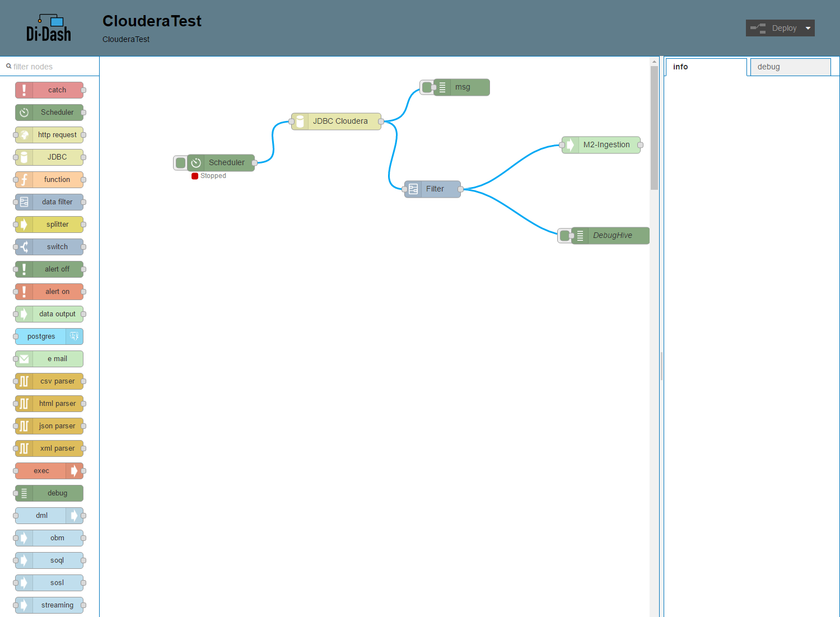Focus the filter nodes search field
The height and width of the screenshot is (617, 840).
click(x=50, y=66)
